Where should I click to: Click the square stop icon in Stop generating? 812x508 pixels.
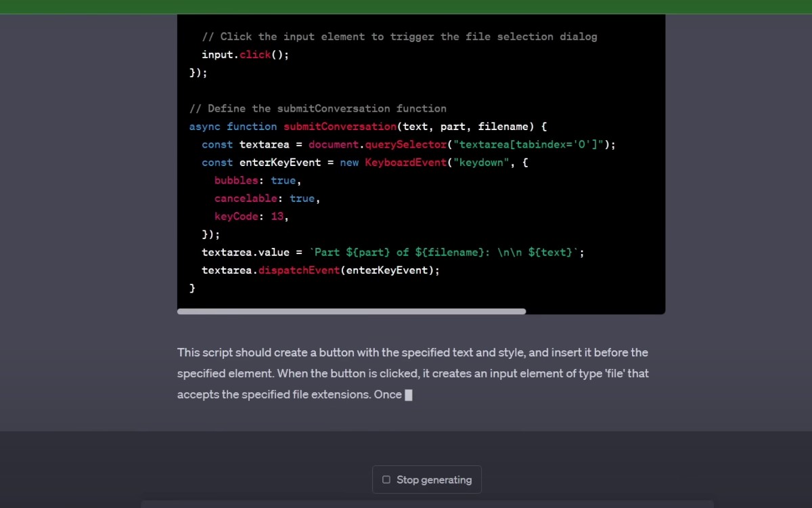pyautogui.click(x=386, y=480)
